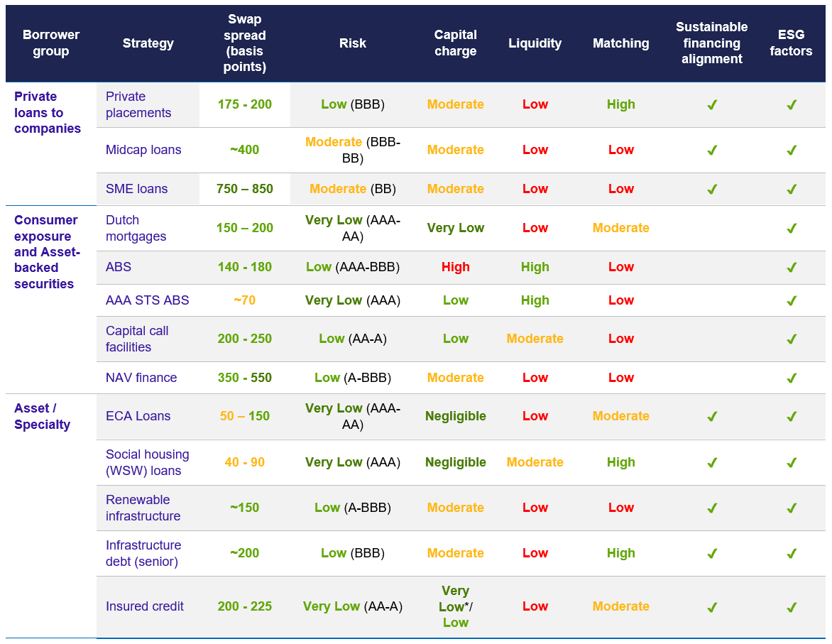Click the sustainable financing checkmark for SME loans
The image size is (832, 644).
712,190
